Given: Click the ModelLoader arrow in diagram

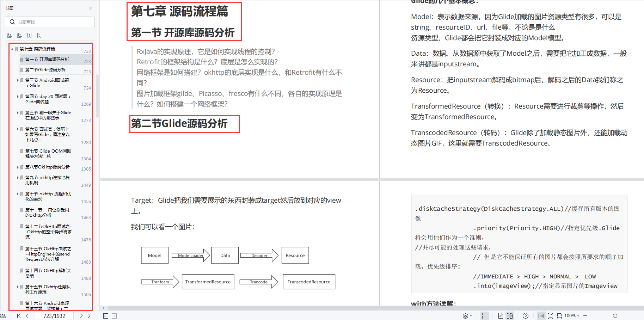Looking at the screenshot, I should [x=191, y=256].
